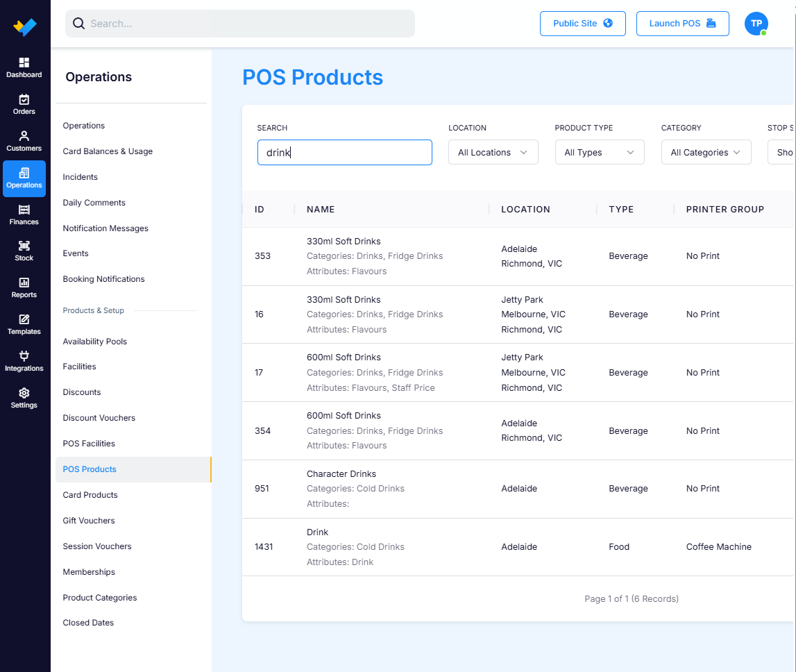Open Templates from the left rail
This screenshot has height=672, width=796.
[24, 325]
